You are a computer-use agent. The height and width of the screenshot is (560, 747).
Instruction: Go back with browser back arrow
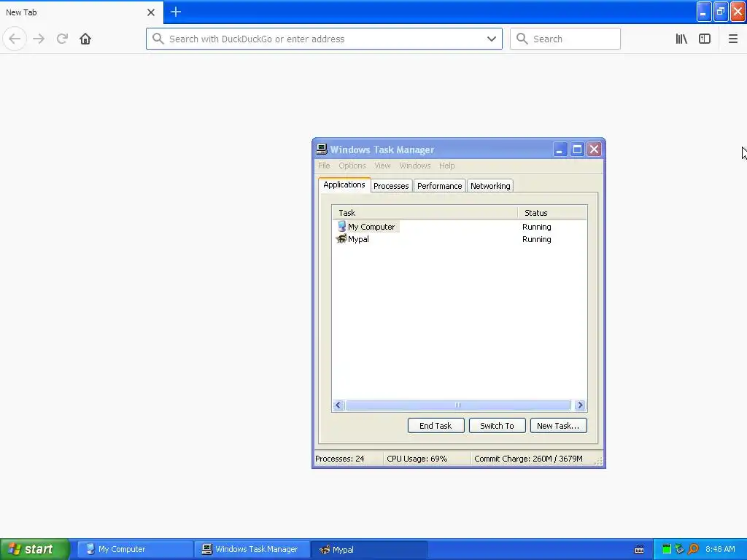click(15, 39)
